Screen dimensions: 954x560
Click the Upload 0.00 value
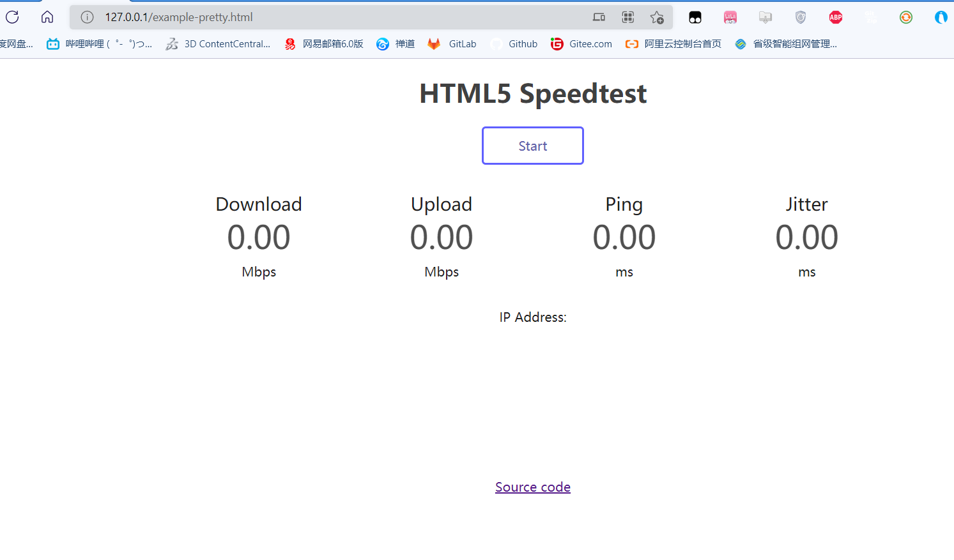coord(442,238)
